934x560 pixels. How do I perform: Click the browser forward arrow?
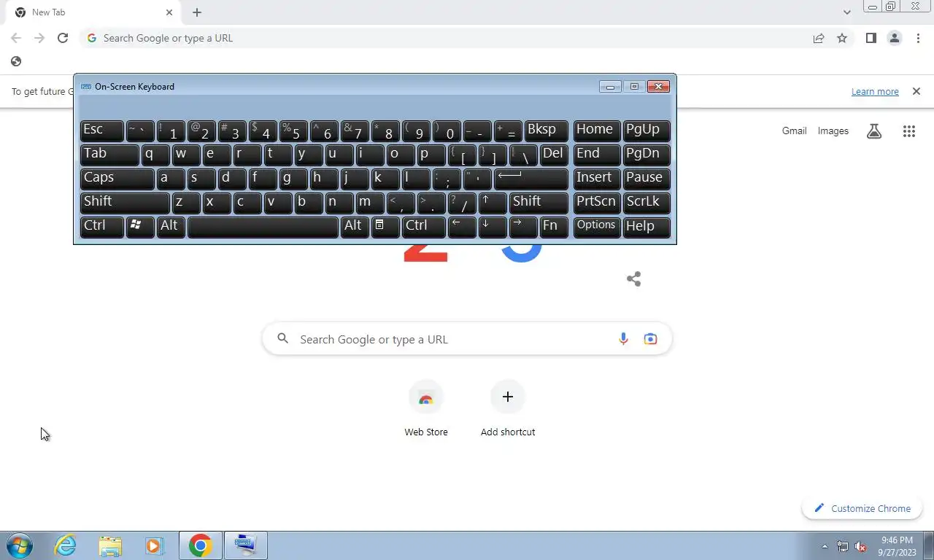tap(39, 38)
